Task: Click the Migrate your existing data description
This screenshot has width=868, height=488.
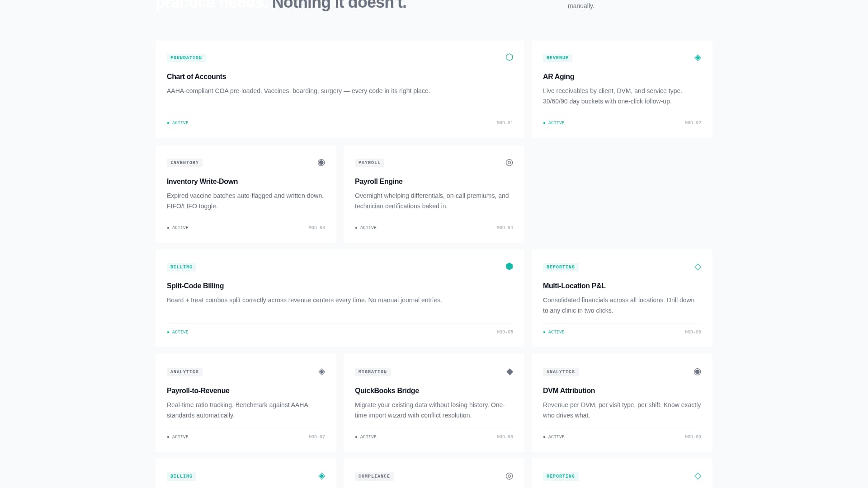Action: [x=430, y=410]
